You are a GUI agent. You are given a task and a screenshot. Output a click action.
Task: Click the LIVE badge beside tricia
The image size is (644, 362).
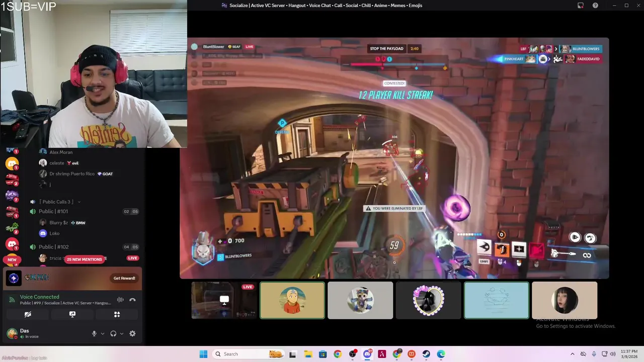[132, 258]
